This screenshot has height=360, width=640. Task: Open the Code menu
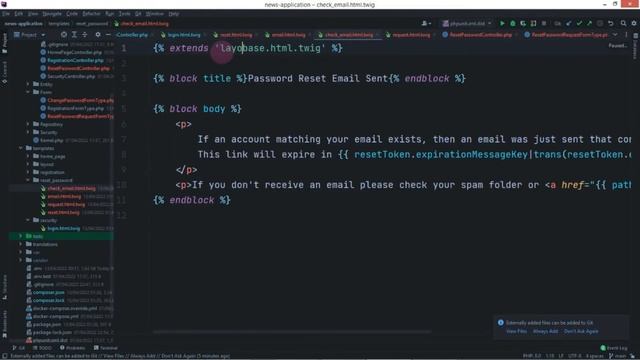(x=72, y=13)
